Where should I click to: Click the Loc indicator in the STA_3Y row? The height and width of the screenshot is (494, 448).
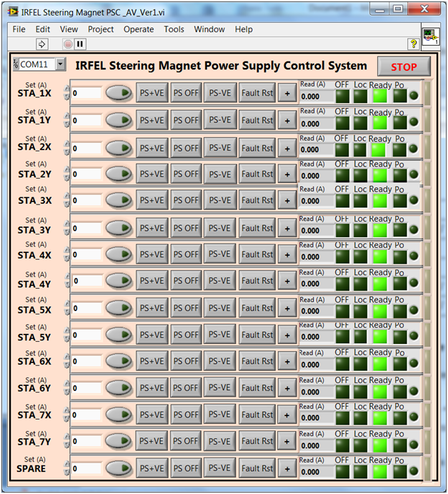coord(360,231)
